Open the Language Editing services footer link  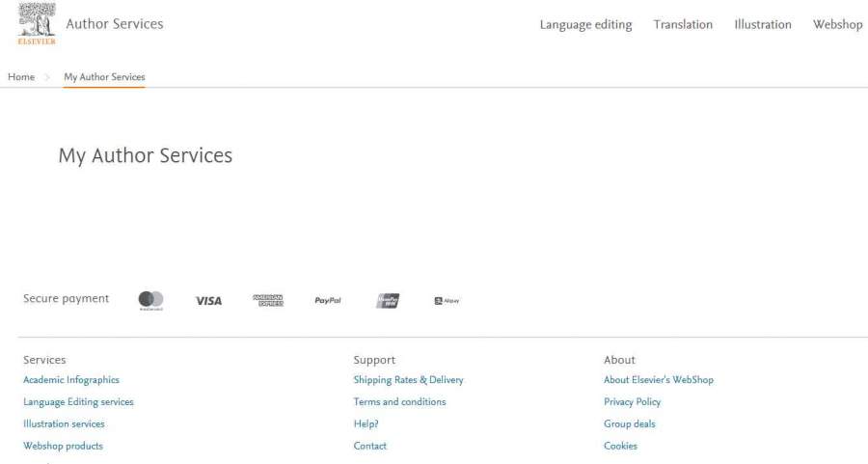(x=78, y=402)
